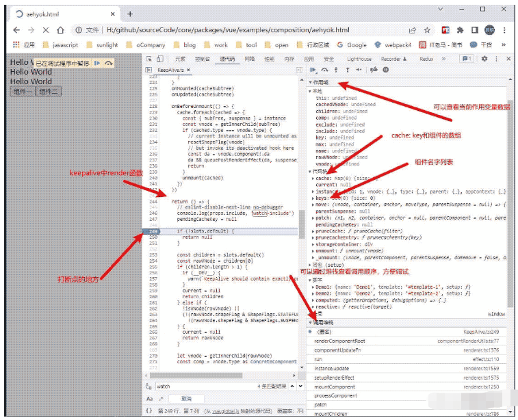This screenshot has height=420, width=518.
Task: Select setupRenderEffect call stack frame
Action: pyautogui.click(x=406, y=378)
